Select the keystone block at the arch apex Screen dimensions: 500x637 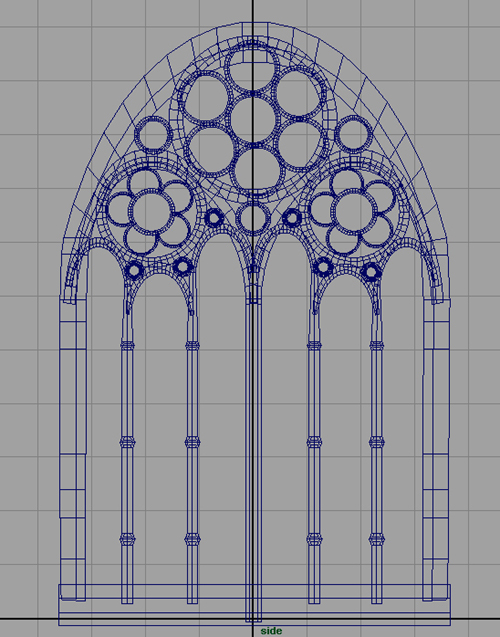(254, 41)
